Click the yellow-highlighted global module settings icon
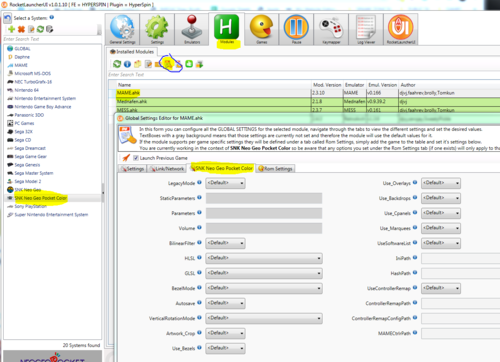 point(168,64)
